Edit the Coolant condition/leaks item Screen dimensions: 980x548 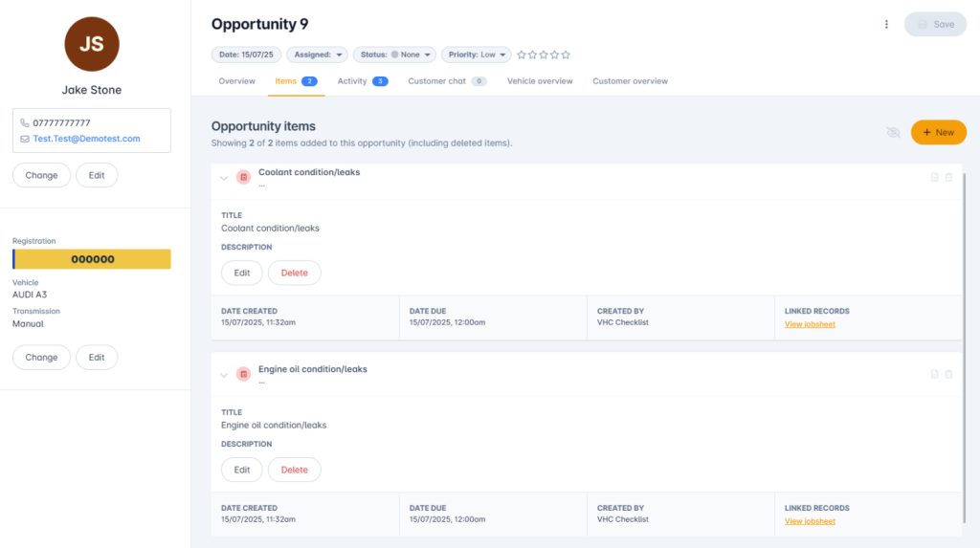click(242, 274)
